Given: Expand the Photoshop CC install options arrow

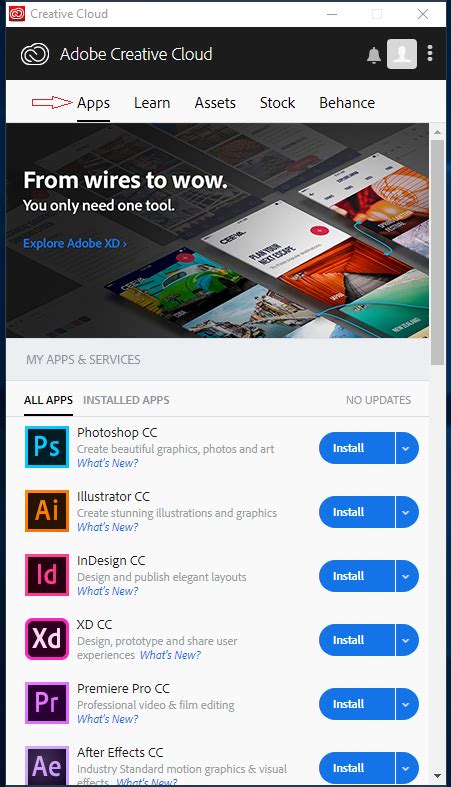Looking at the screenshot, I should point(407,448).
